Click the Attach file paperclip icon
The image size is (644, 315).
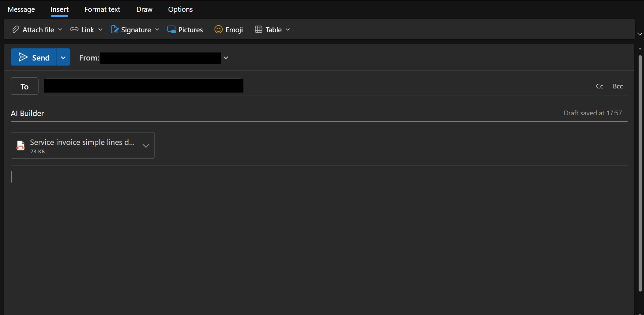point(15,30)
